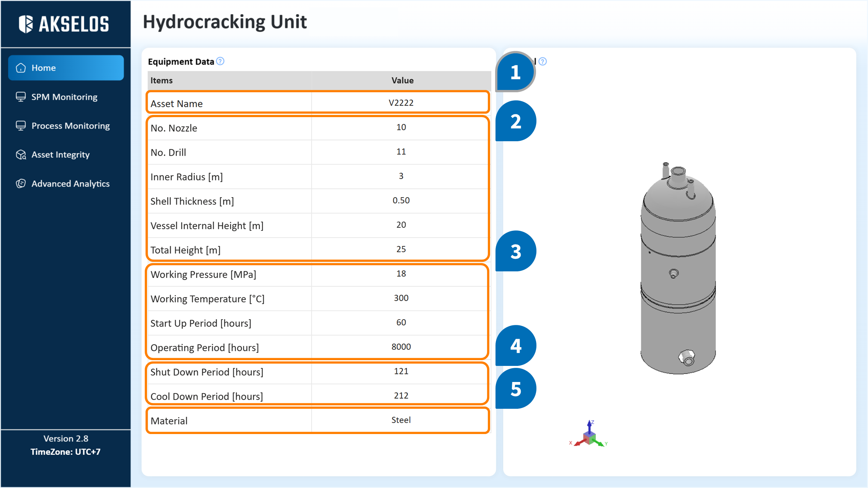Click the numbered callout badge 3
Viewport: 868px width, 488px height.
(515, 251)
